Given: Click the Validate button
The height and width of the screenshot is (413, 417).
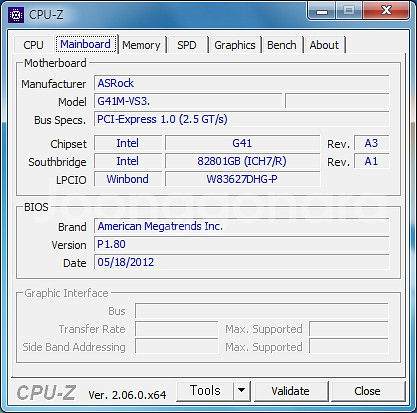Looking at the screenshot, I should [x=290, y=391].
